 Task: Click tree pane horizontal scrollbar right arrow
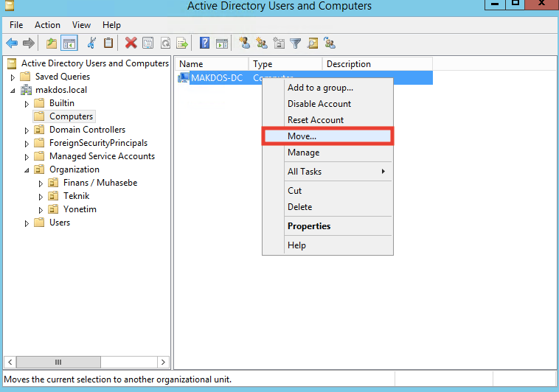click(x=163, y=362)
